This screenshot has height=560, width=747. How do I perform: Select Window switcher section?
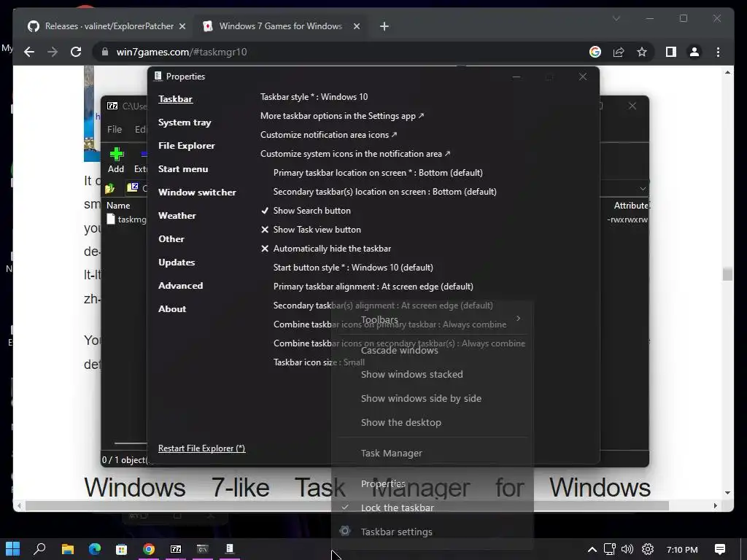pos(197,192)
